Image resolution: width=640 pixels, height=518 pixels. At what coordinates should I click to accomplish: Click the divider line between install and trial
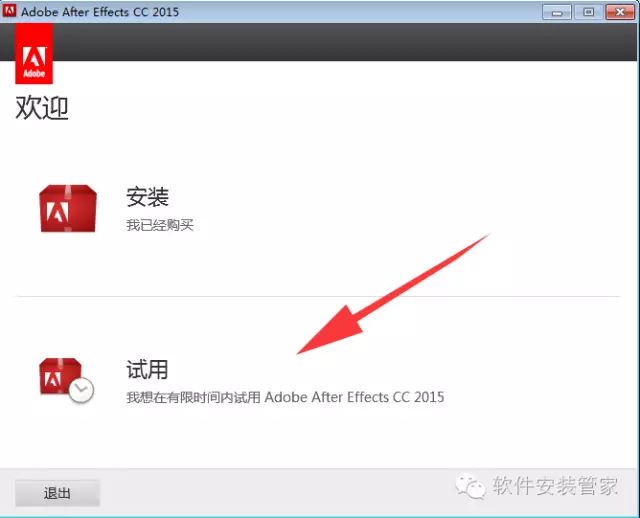320,296
